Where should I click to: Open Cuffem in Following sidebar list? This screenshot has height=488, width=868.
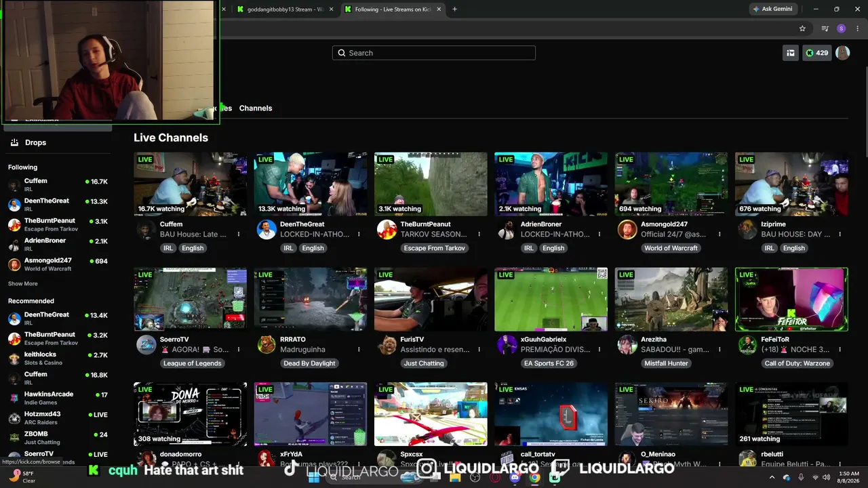point(58,185)
